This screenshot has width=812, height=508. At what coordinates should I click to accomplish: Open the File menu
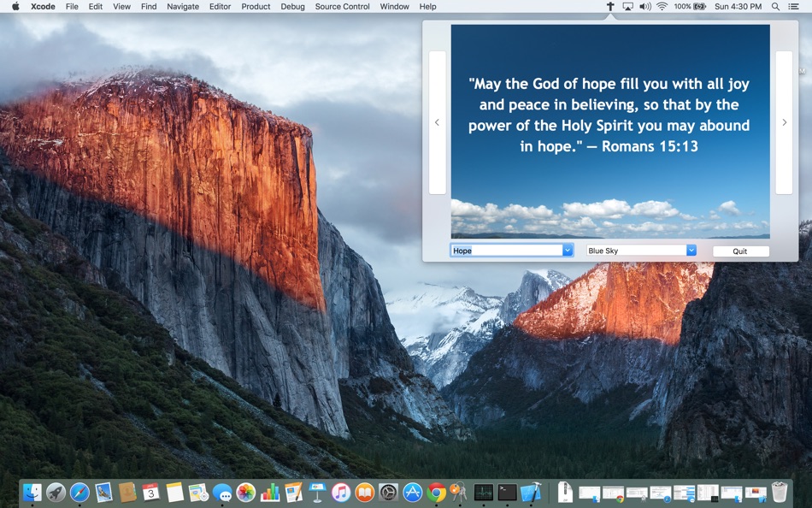pyautogui.click(x=72, y=6)
